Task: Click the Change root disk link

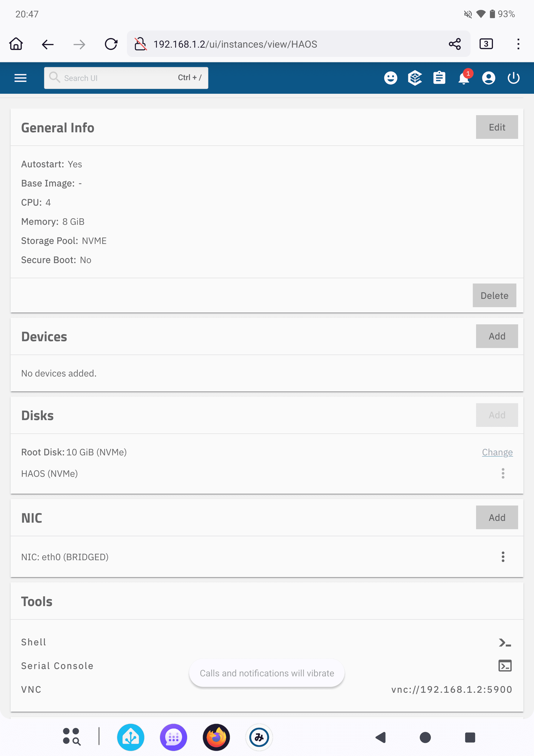Action: point(497,452)
